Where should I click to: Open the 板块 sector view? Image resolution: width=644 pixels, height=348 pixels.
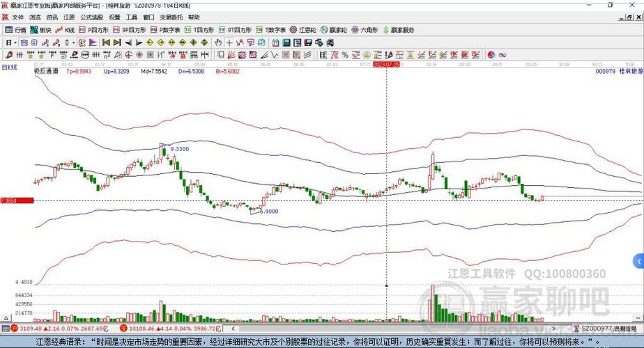pyautogui.click(x=40, y=30)
